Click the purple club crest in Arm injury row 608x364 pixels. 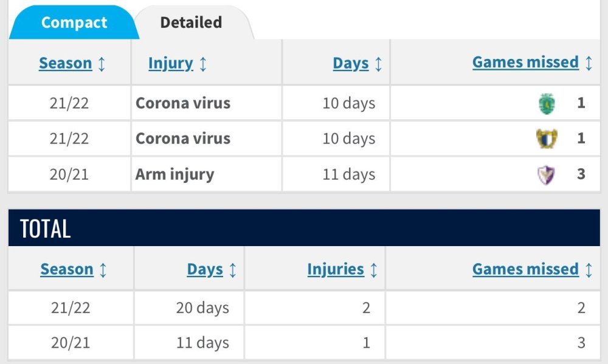pos(547,175)
